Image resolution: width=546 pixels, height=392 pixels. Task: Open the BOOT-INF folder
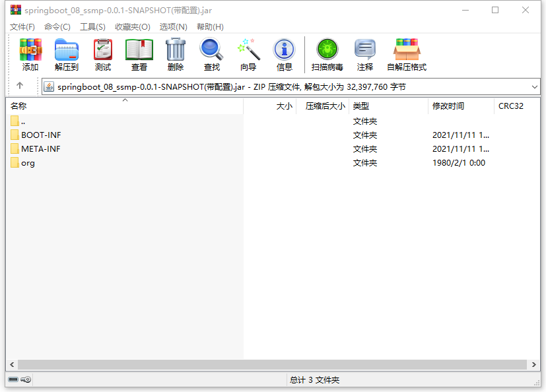[41, 135]
